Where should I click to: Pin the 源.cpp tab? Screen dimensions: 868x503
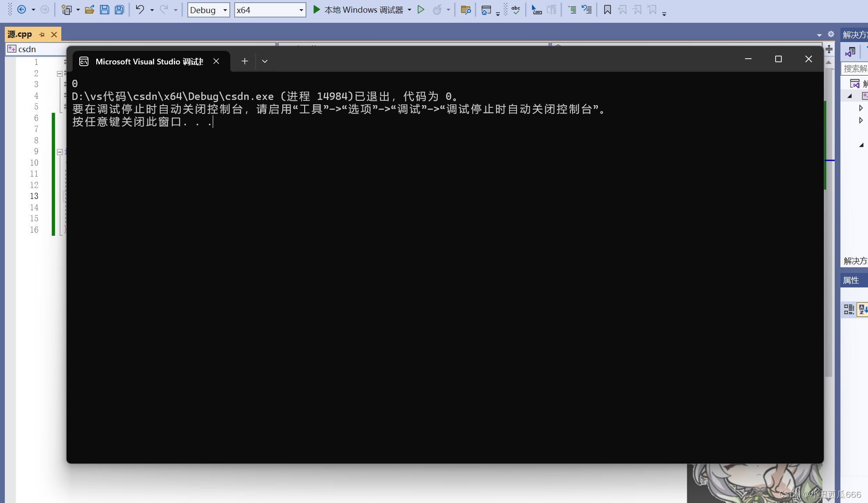click(42, 34)
